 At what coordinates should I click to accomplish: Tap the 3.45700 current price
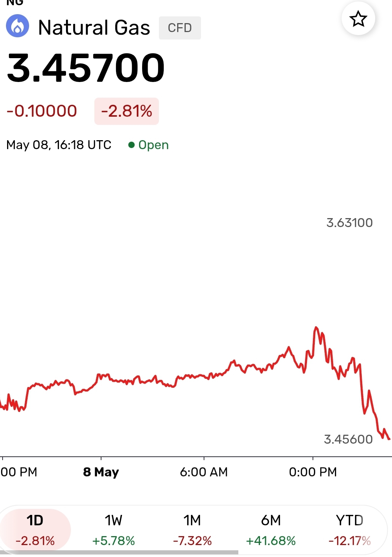(x=86, y=68)
